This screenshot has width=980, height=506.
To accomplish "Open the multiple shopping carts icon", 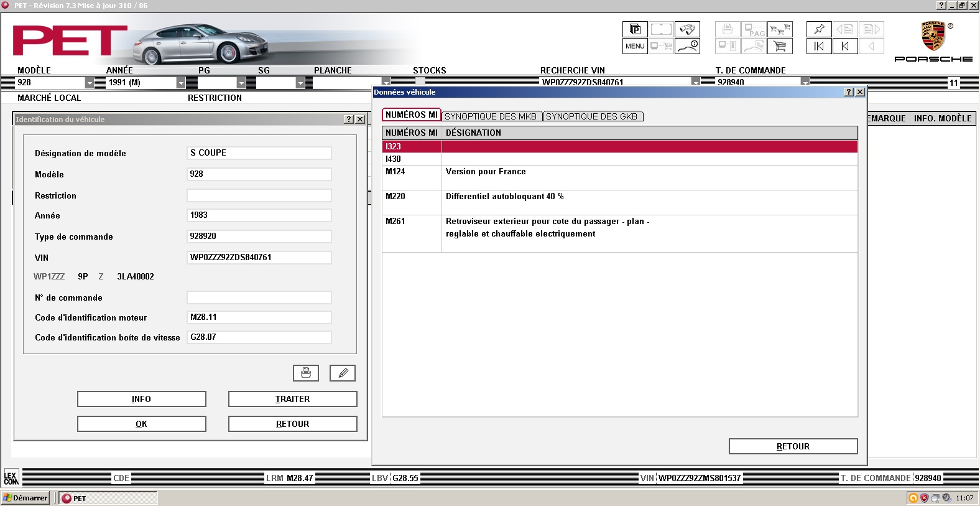I will tap(780, 29).
